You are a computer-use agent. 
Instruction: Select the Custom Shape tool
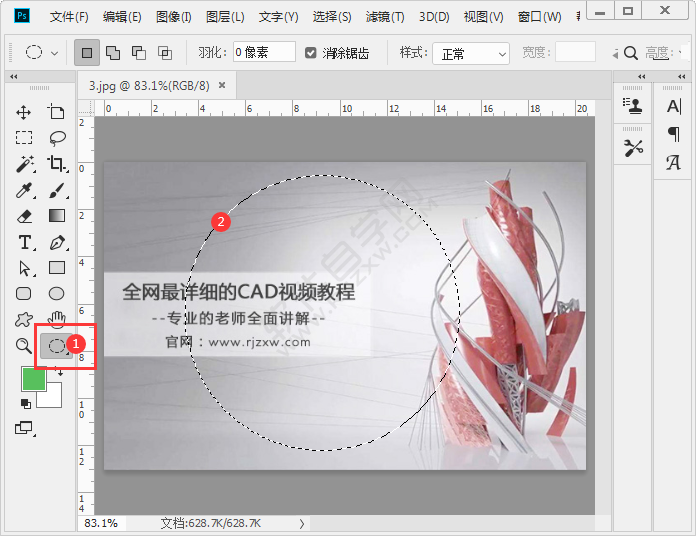[x=24, y=319]
